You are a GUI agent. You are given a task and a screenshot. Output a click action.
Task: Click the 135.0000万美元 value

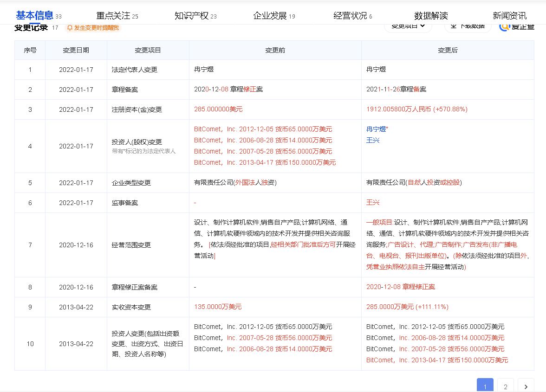point(218,307)
